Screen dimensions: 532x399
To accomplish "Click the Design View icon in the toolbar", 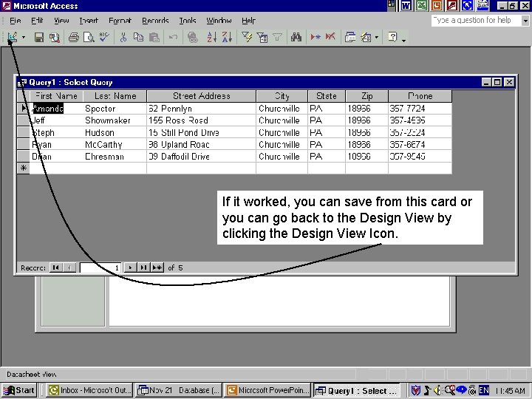I will 13,37.
